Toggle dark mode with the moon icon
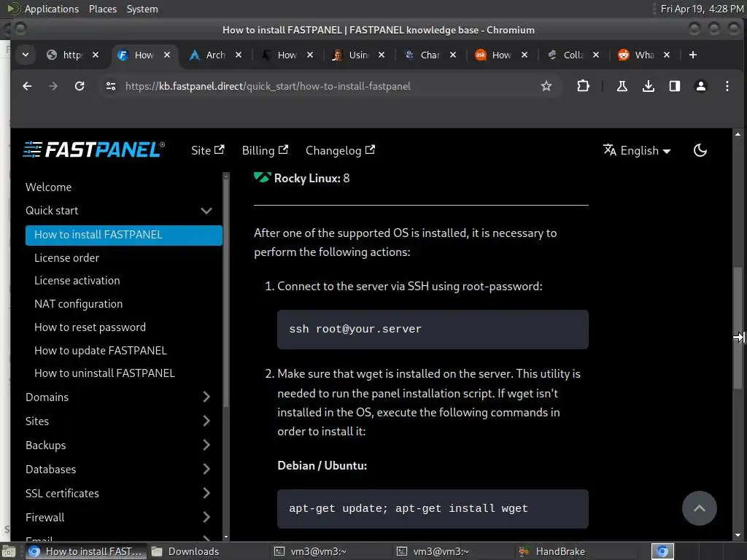747x560 pixels. [700, 150]
